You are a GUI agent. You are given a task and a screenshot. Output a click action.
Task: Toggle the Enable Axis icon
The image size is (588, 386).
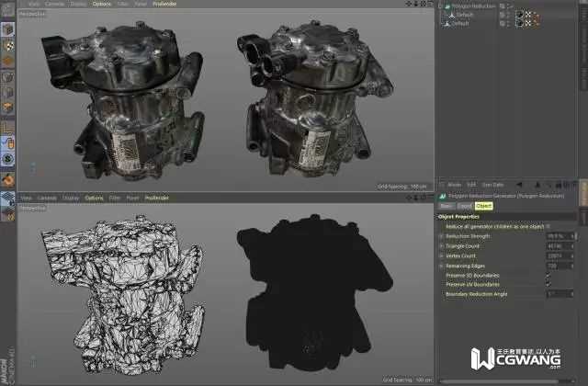pos(7,128)
